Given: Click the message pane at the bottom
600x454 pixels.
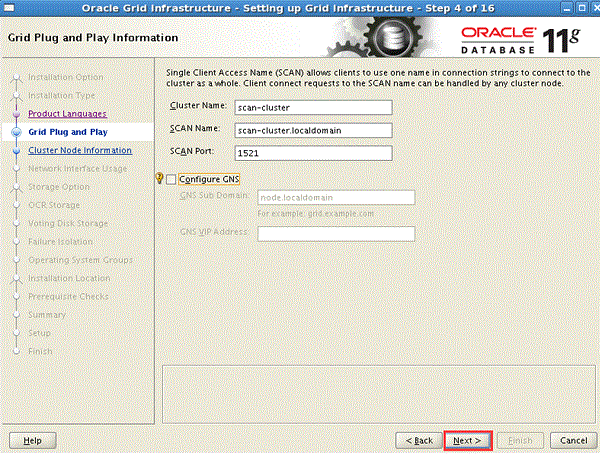Looking at the screenshot, I should (379, 394).
